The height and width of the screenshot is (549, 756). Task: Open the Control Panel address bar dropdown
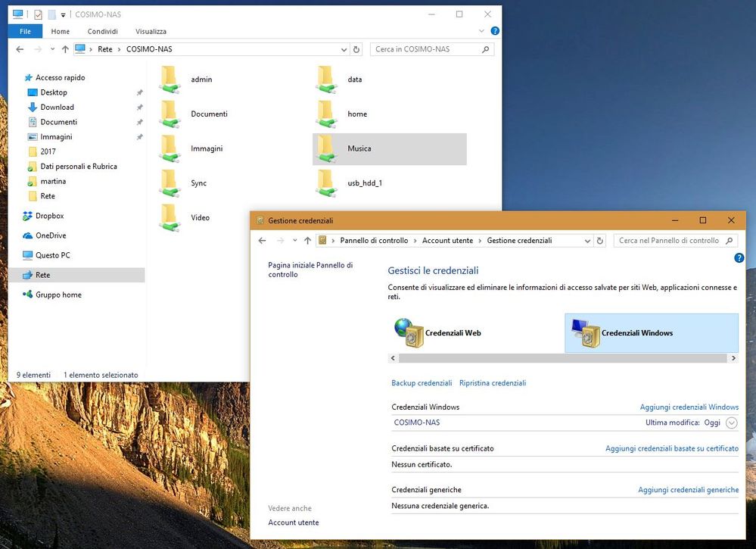point(587,241)
